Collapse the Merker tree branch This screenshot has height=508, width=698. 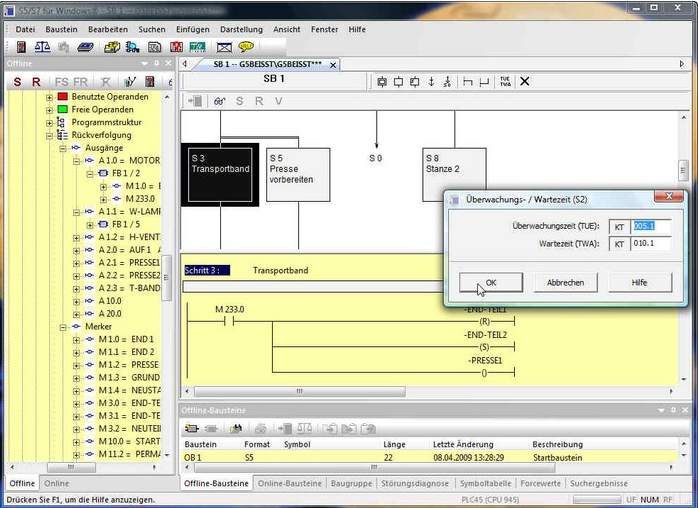tap(63, 327)
